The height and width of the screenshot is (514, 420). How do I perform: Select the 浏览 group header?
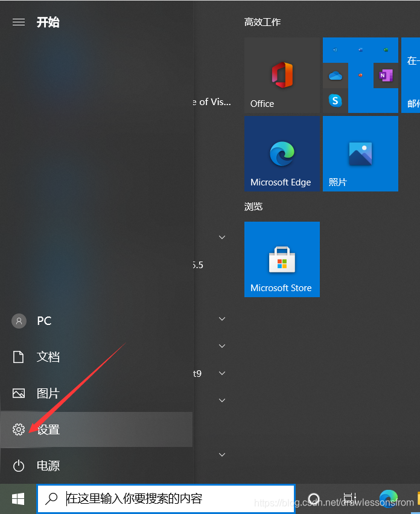(x=253, y=207)
